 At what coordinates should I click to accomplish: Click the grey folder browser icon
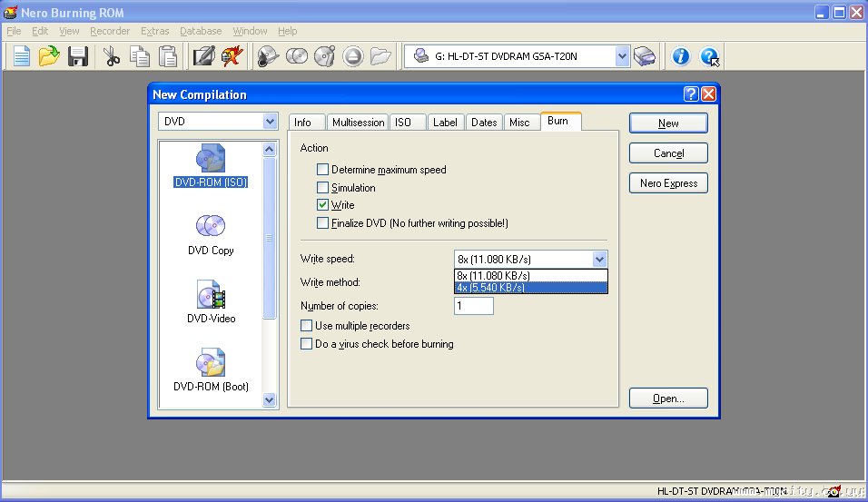coord(380,56)
